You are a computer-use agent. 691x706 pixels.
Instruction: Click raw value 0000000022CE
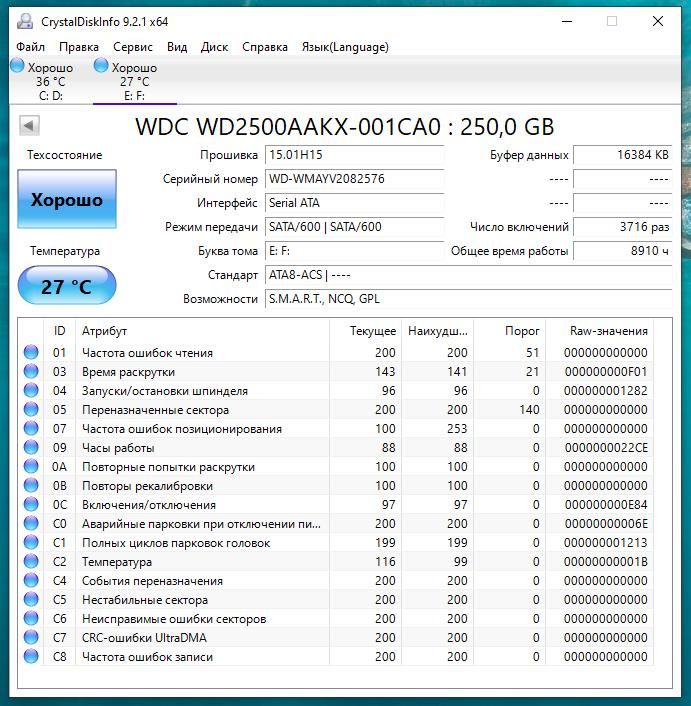tap(606, 448)
